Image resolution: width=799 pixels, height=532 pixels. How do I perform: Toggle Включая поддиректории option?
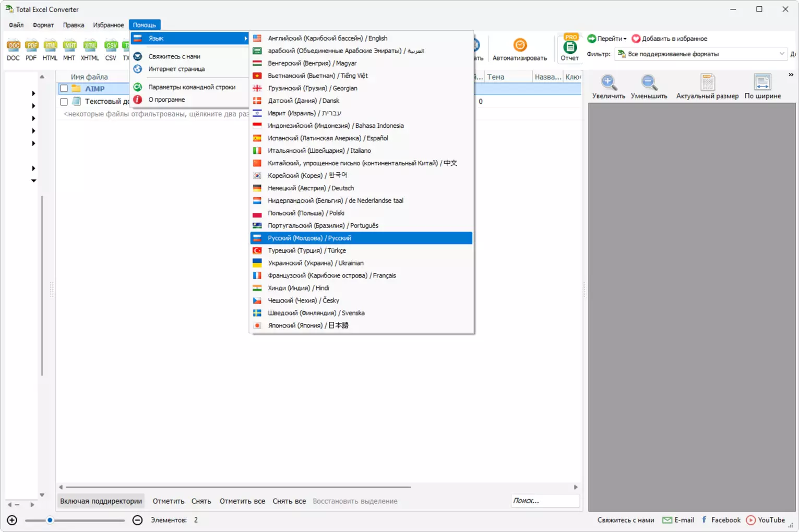[101, 501]
